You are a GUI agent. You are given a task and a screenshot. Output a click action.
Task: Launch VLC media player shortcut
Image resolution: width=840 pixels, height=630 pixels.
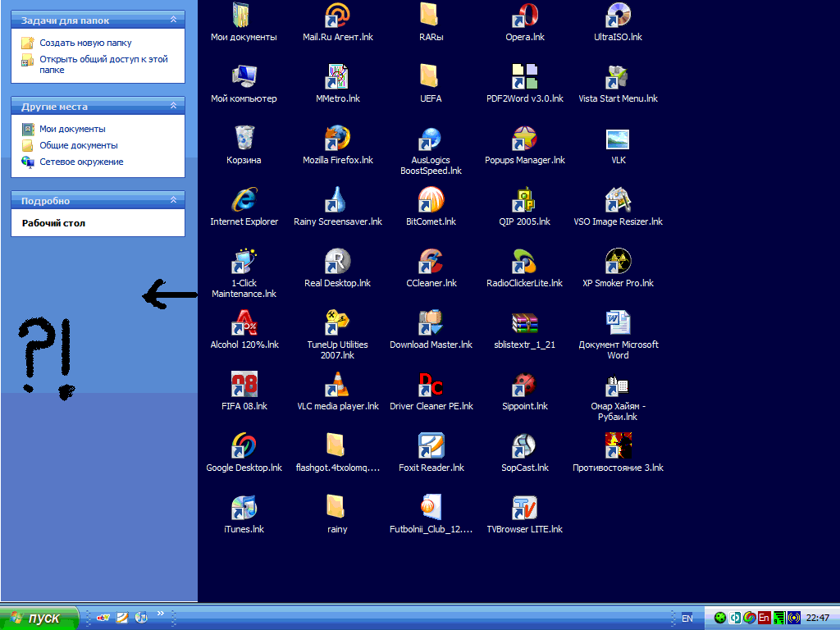coord(337,385)
